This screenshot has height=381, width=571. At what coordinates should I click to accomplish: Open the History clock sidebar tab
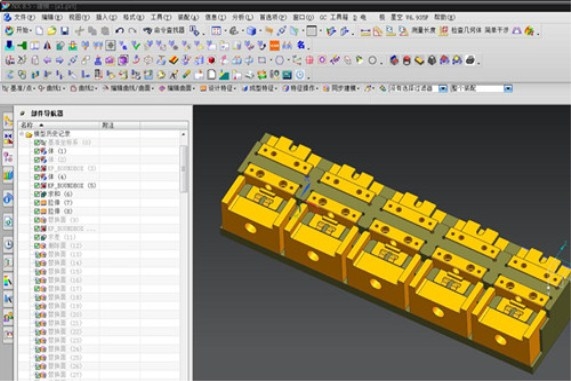pyautogui.click(x=8, y=244)
